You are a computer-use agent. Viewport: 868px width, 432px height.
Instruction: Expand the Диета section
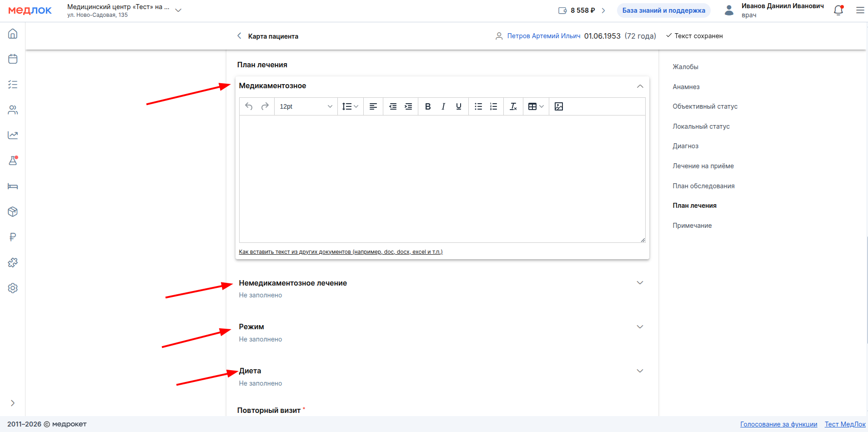[x=640, y=371]
